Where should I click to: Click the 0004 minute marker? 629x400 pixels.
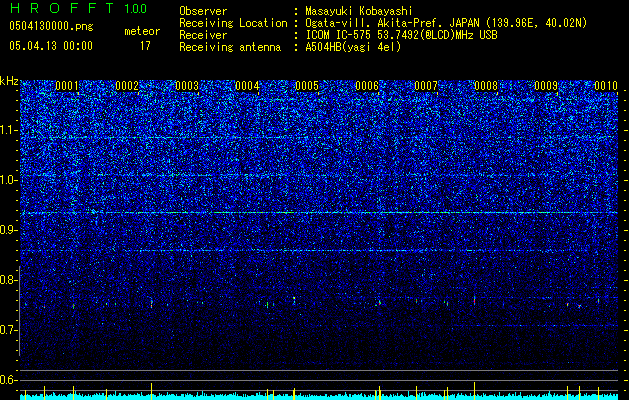247,86
